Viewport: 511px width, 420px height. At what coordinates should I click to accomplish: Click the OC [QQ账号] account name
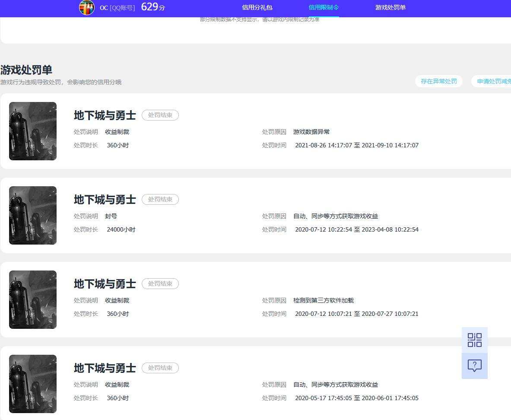117,7
